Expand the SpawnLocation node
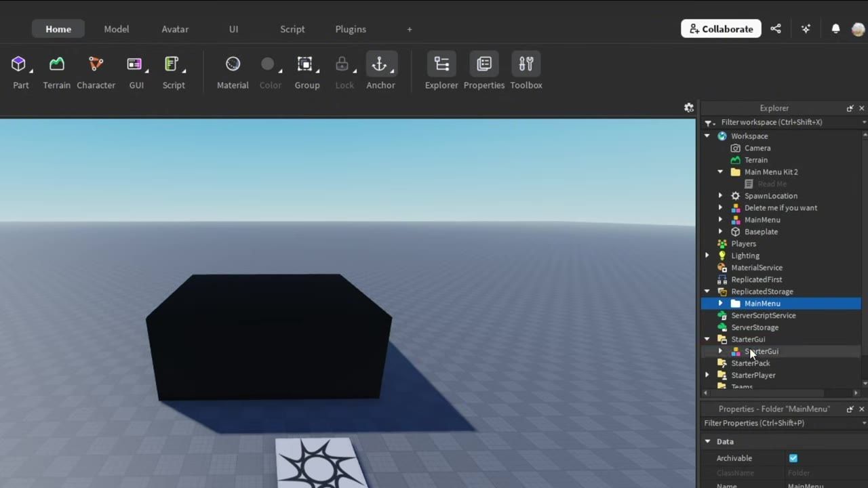Screen dimensions: 868x488 click(721, 196)
